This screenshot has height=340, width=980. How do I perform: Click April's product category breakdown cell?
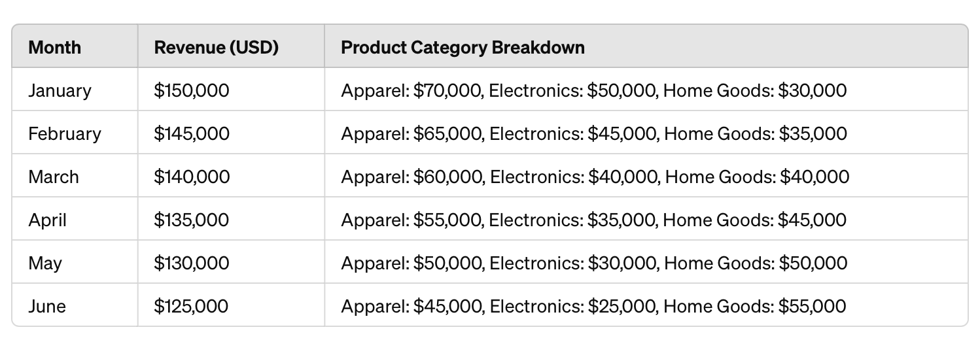(593, 220)
